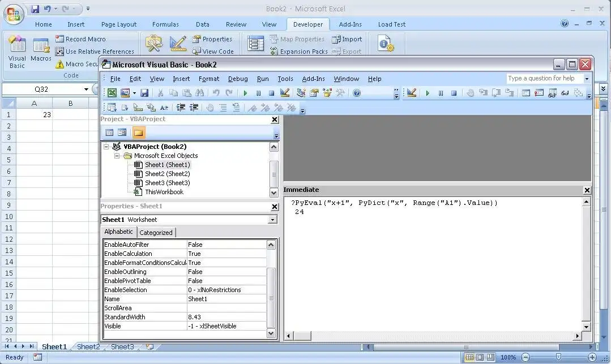The width and height of the screenshot is (611, 364).
Task: Switch to the Categorized properties tab
Action: coord(156,233)
